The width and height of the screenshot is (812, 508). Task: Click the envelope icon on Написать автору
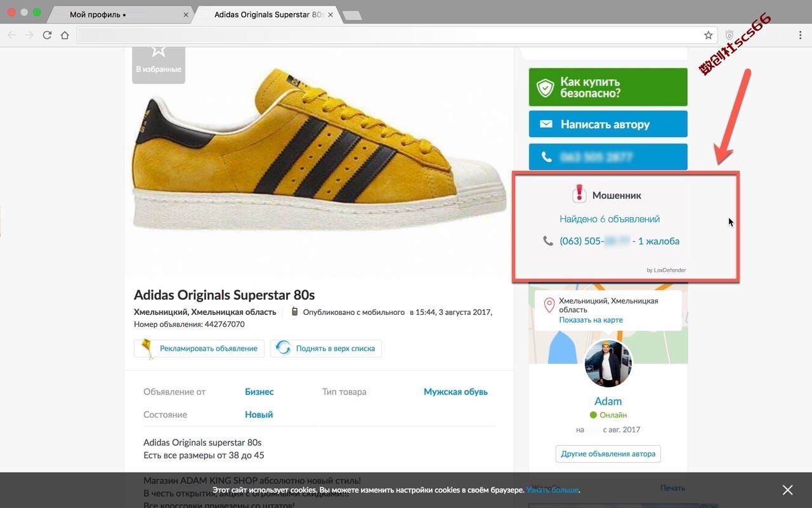point(546,124)
